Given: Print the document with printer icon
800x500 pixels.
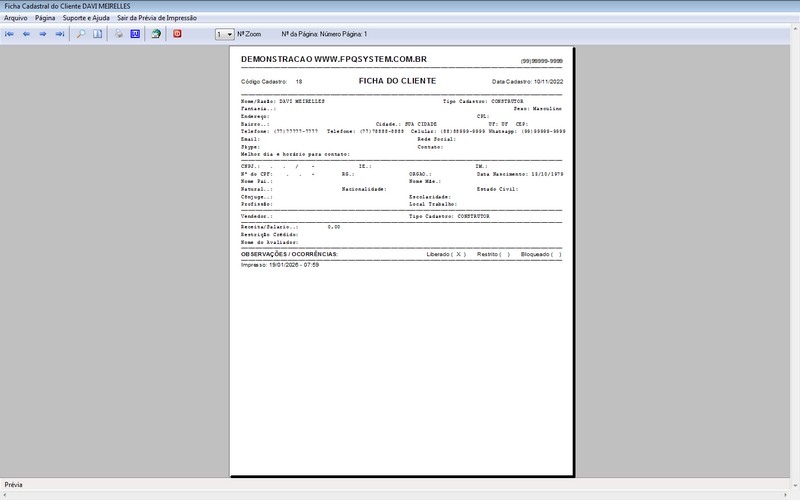Looking at the screenshot, I should (118, 34).
